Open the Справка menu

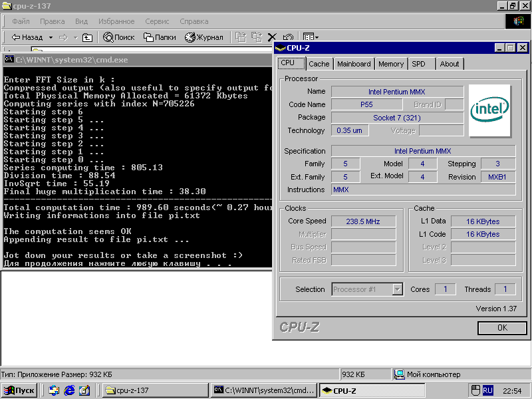pos(194,21)
